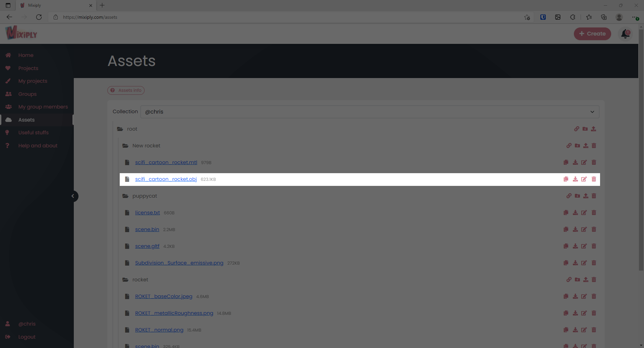Delete license.txt

(x=594, y=213)
